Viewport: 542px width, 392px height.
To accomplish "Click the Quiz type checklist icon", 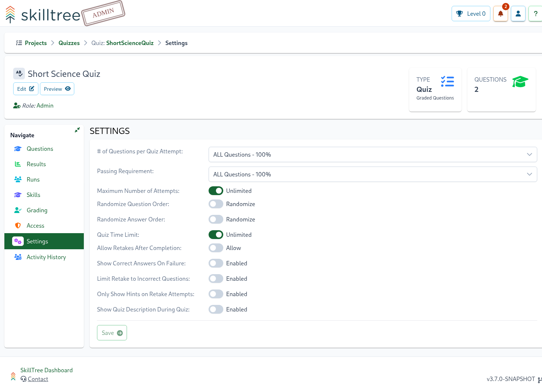I will coord(447,81).
